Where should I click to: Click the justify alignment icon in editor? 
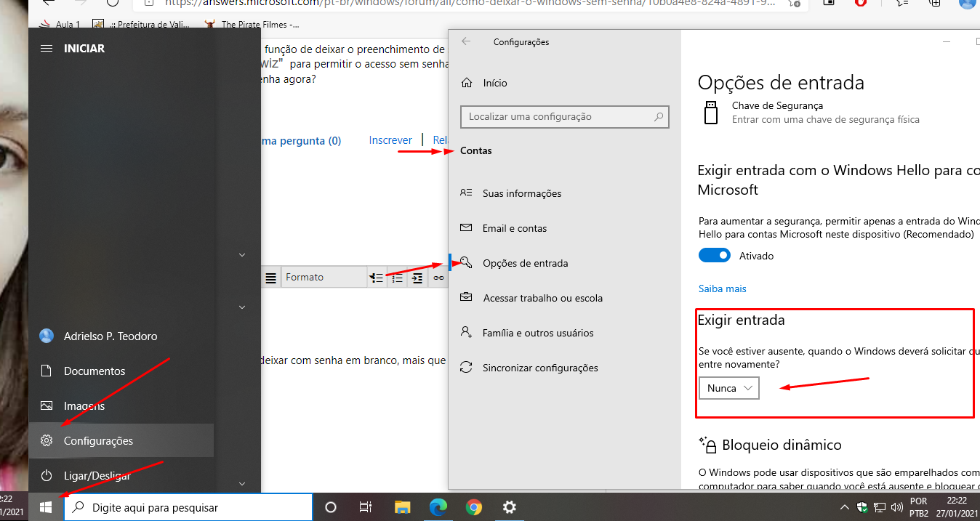pos(270,278)
